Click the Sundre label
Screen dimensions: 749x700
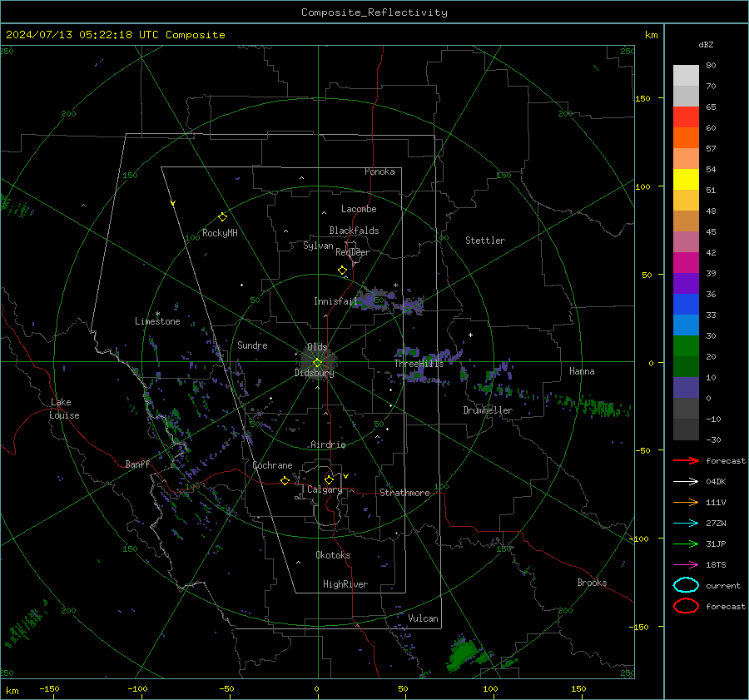pos(252,345)
